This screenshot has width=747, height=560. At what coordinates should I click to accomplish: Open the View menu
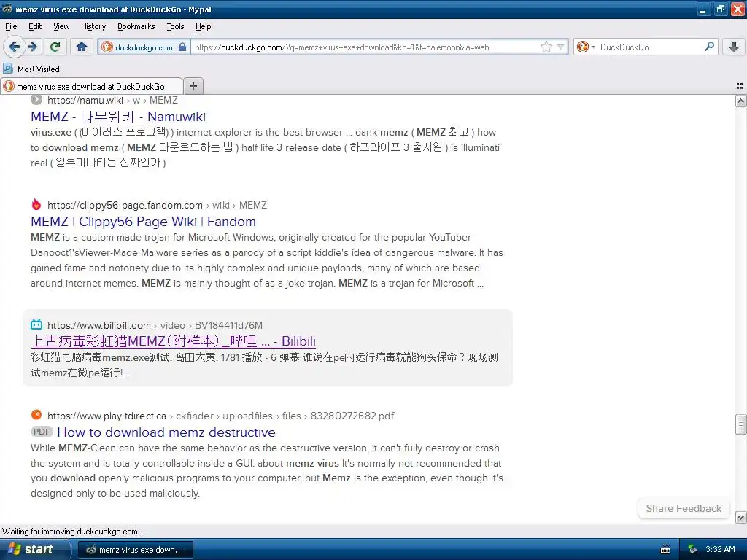(x=61, y=26)
